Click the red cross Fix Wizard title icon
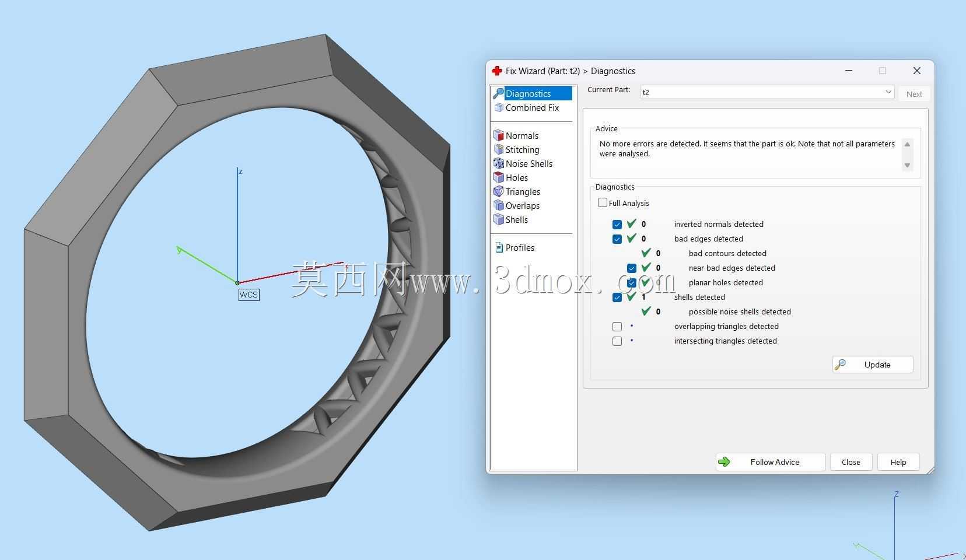The height and width of the screenshot is (560, 966). pos(497,71)
